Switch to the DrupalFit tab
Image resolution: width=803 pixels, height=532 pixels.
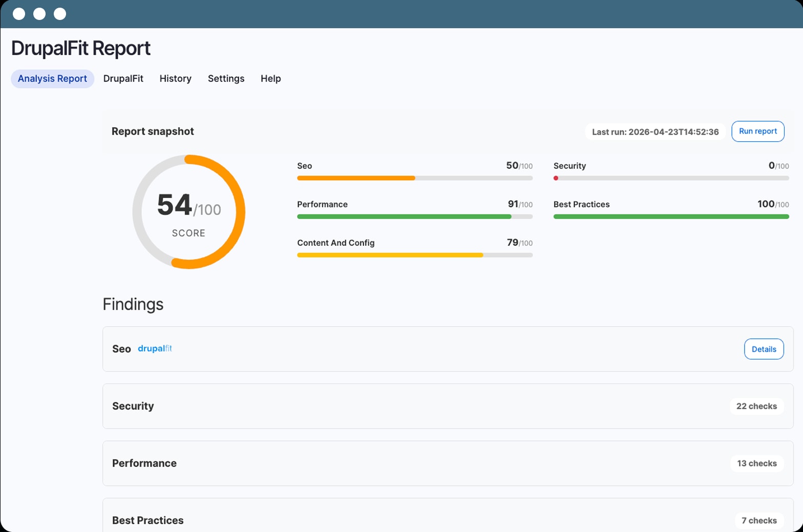coord(123,79)
